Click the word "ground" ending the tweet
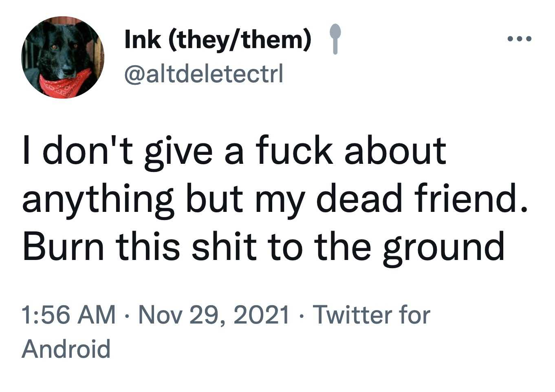555x392 pixels. [443, 247]
